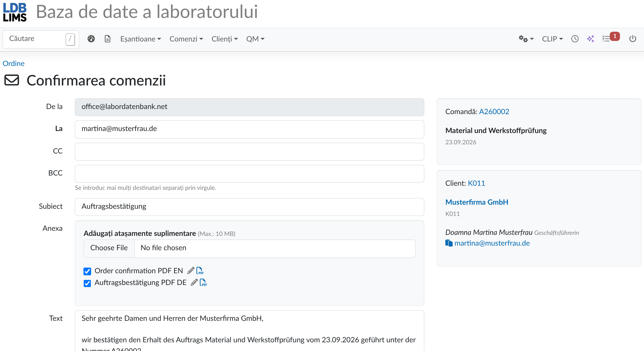Screen dimensions: 644x351
Task: Expand the Clienți menu
Action: pos(225,39)
